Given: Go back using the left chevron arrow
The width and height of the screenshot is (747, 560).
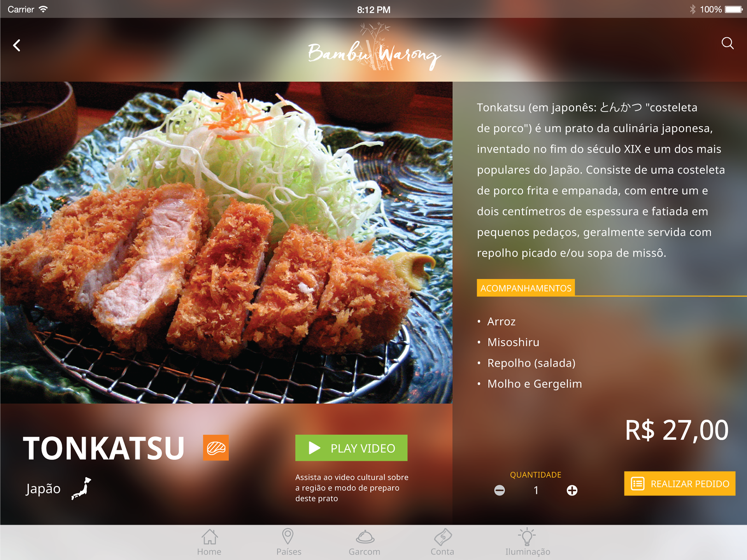Looking at the screenshot, I should coord(17,45).
